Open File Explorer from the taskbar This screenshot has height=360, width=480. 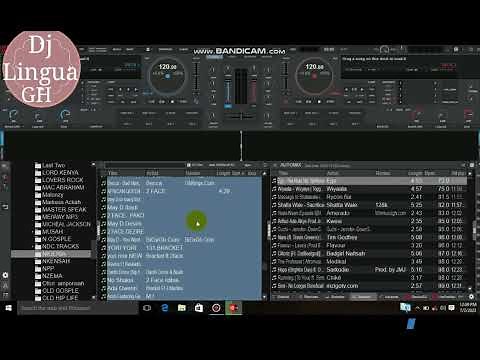(x=182, y=308)
